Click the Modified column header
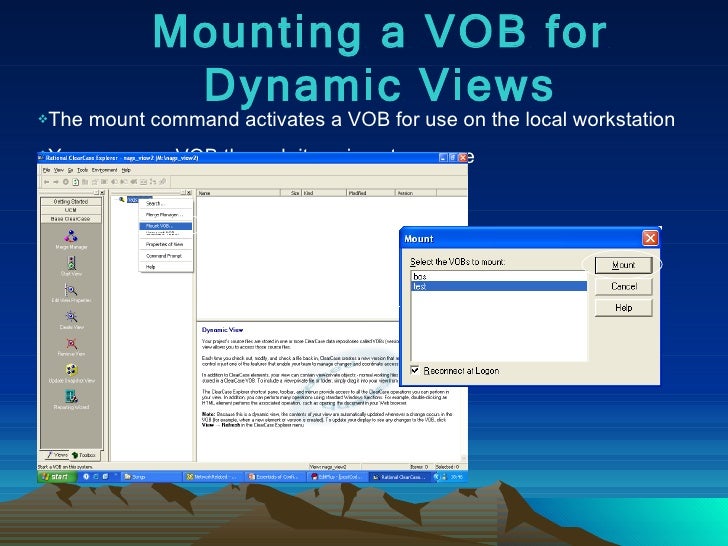Viewport: 728px width, 546px height. [x=370, y=193]
